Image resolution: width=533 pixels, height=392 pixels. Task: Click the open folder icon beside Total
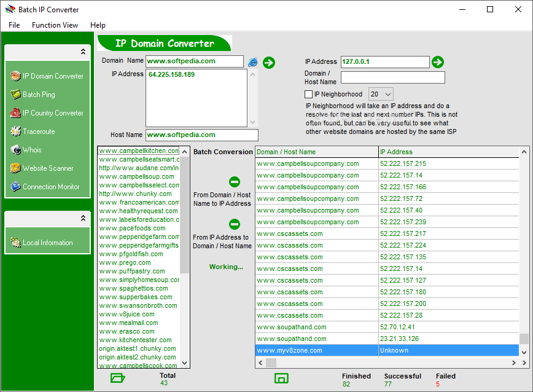(118, 378)
